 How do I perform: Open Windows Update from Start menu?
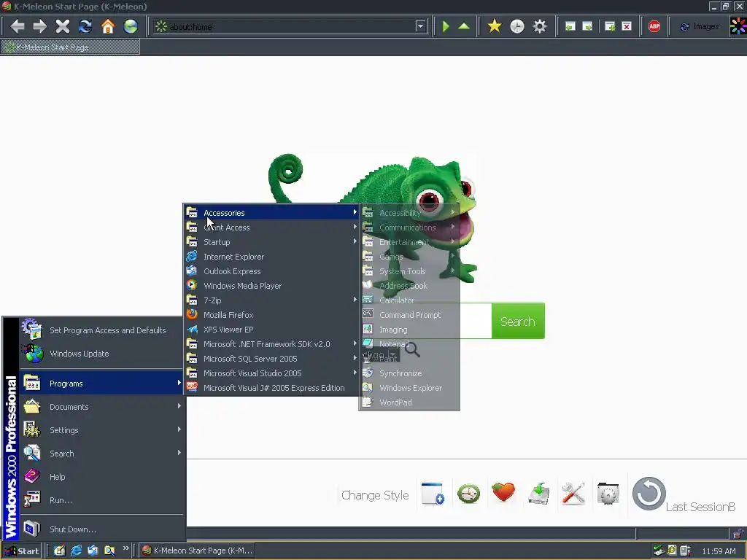(101, 354)
